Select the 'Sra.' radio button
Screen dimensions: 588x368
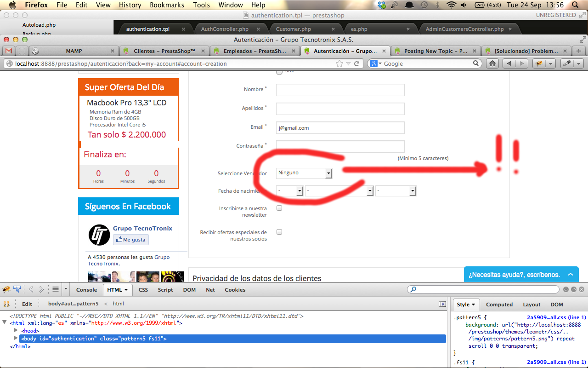click(279, 71)
